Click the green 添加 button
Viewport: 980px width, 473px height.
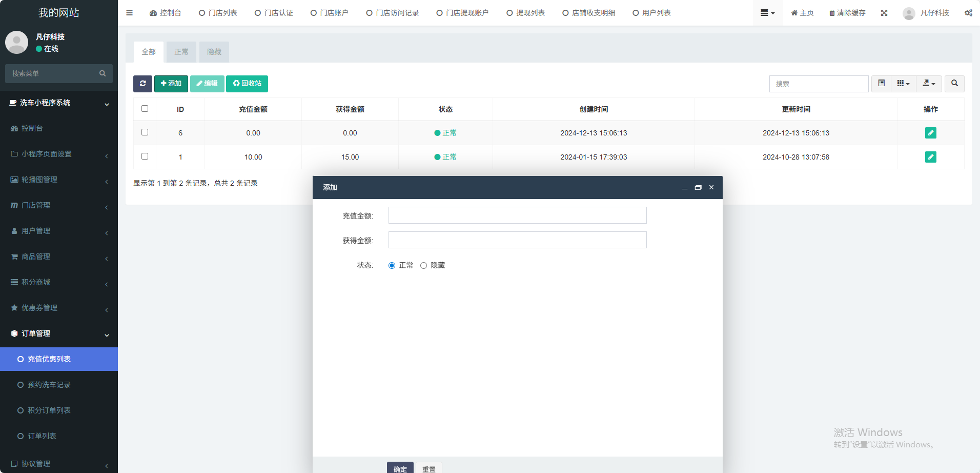(x=171, y=84)
